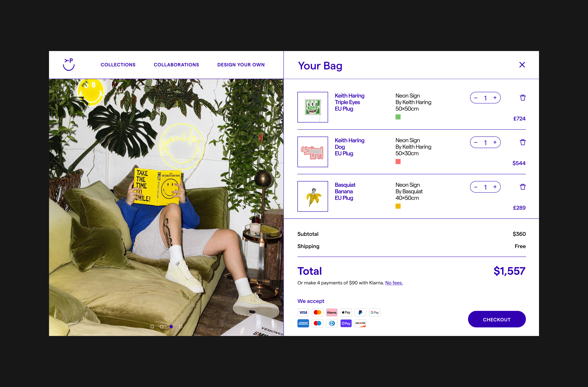Go to Design Your Own

[241, 65]
